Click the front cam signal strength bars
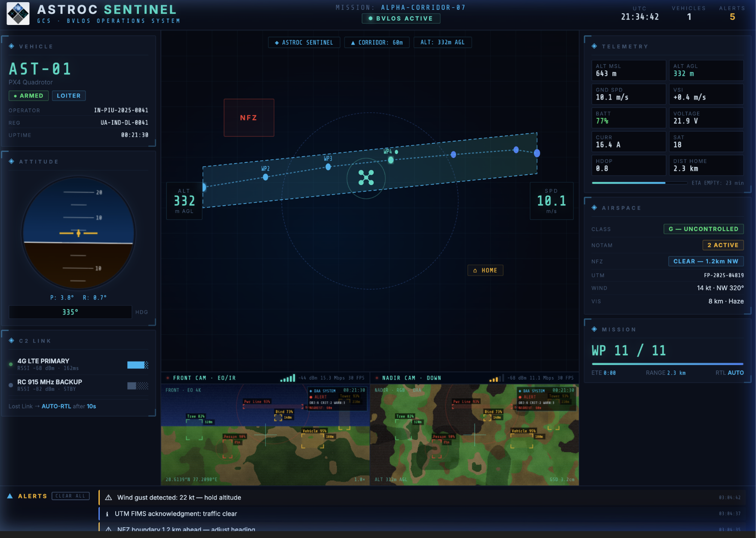Viewport: 756px width, 538px height. point(288,378)
